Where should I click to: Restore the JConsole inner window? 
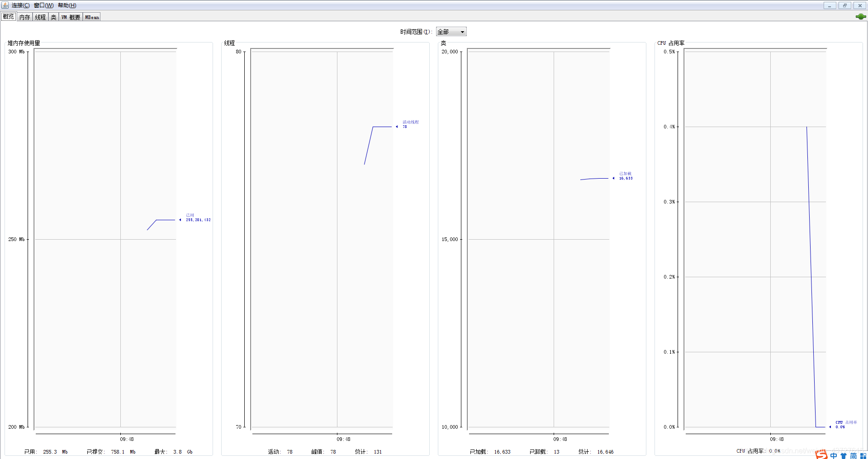tap(844, 5)
